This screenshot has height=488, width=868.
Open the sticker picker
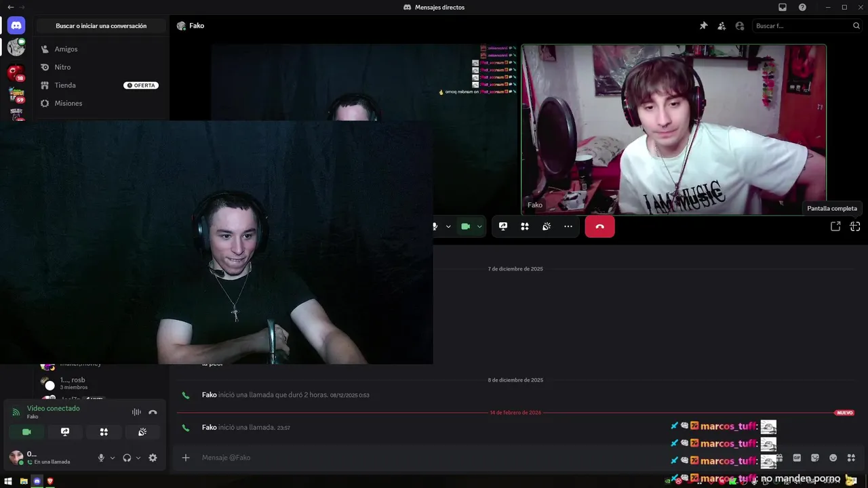click(x=815, y=457)
